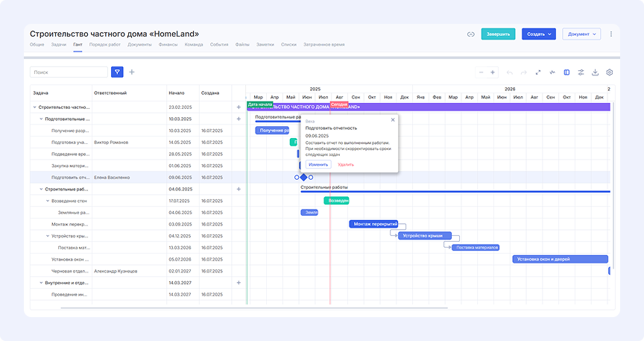Click «Изменить» in the milestone popup
The width and height of the screenshot is (644, 341).
pyautogui.click(x=318, y=164)
